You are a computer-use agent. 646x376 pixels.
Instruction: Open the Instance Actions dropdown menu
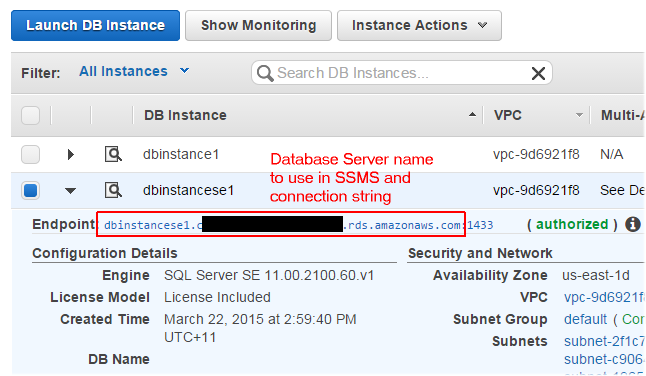(x=419, y=26)
